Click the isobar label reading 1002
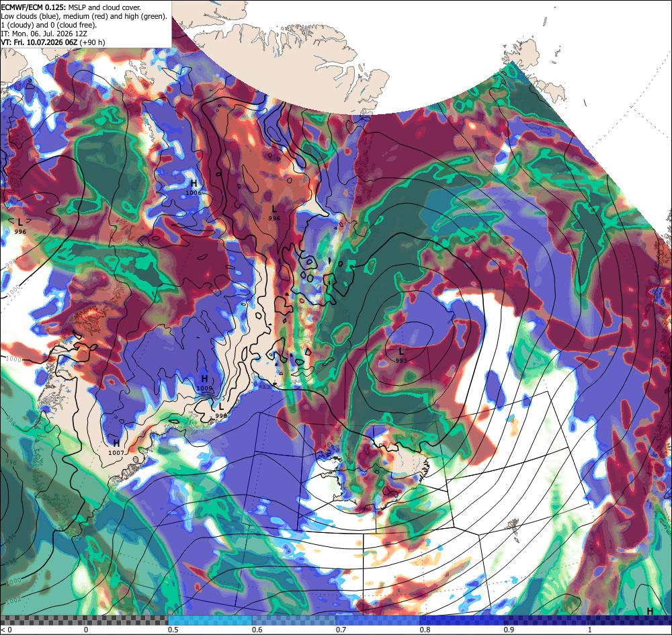The height and width of the screenshot is (635, 672). [13, 600]
